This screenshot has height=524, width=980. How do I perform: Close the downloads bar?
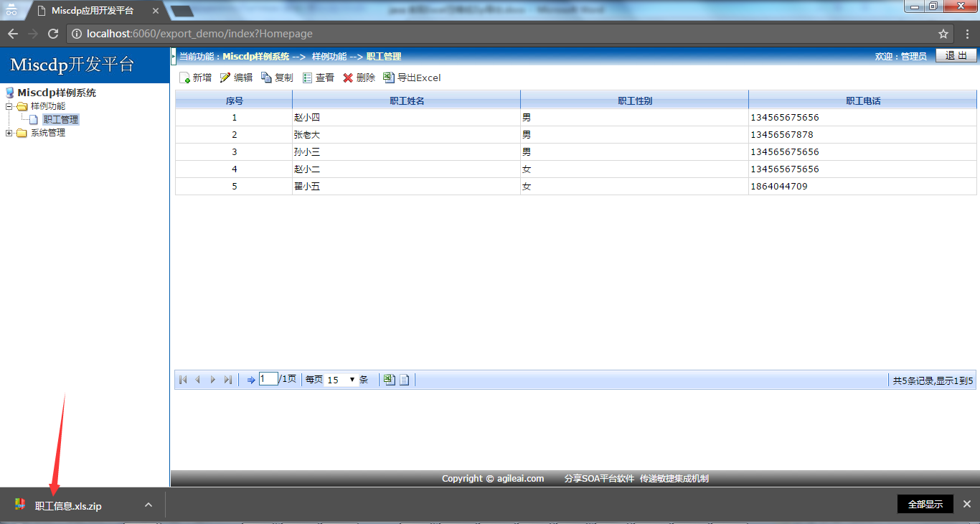[967, 505]
